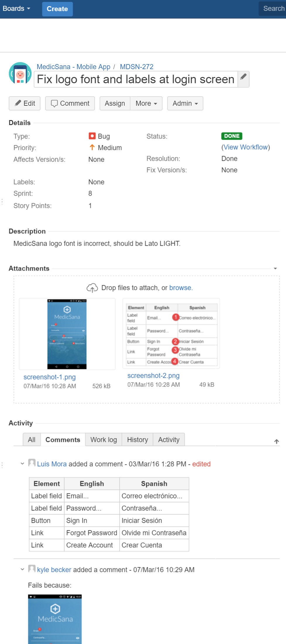Open the Attachments options dropdown arrow
This screenshot has width=286, height=644.
click(x=275, y=269)
